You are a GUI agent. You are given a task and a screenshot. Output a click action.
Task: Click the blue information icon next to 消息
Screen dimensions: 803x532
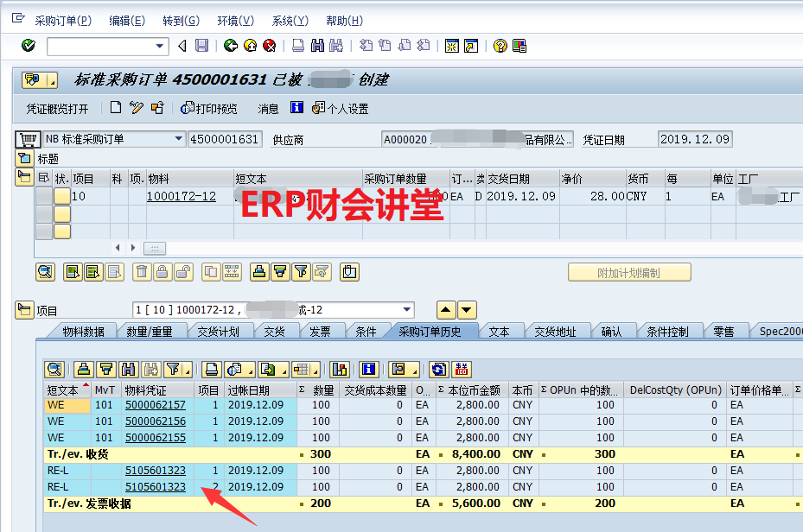coord(296,108)
